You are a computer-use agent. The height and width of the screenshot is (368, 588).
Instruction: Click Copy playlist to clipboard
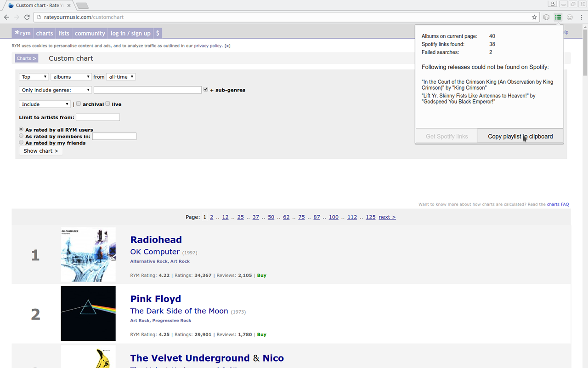[x=520, y=136]
